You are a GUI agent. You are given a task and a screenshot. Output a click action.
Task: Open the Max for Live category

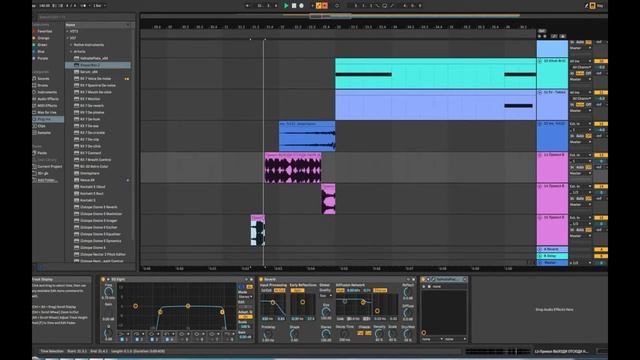pyautogui.click(x=47, y=112)
